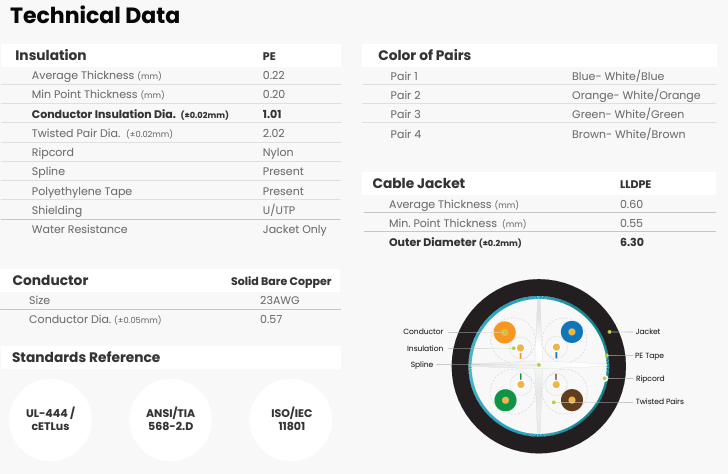Click the Pair 2 Orange- White/Orange row

(x=540, y=95)
